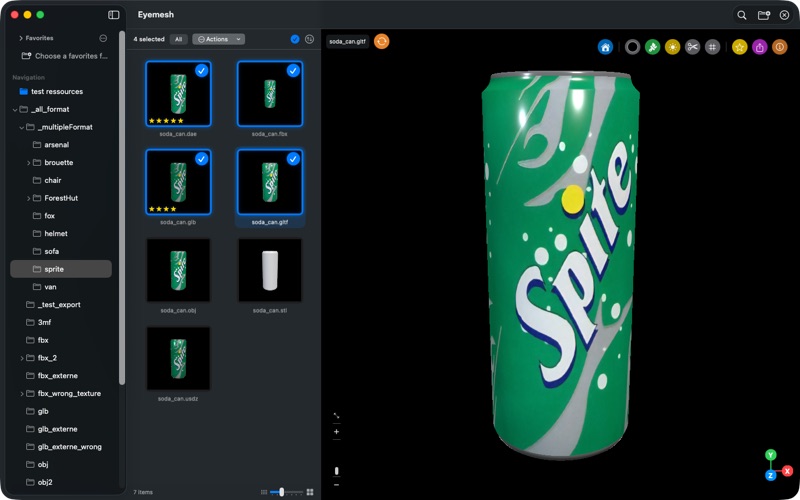
Task: Click the folder icon in top bar
Action: [764, 15]
